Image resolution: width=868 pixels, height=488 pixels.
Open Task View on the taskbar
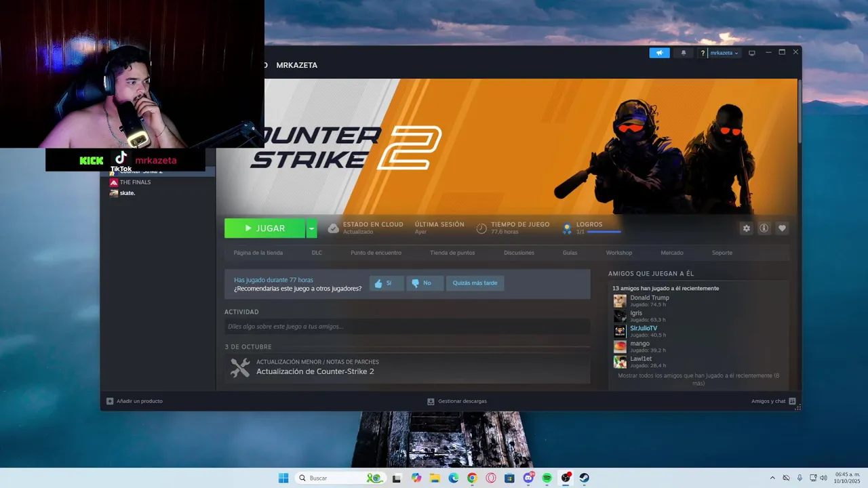[x=397, y=478]
